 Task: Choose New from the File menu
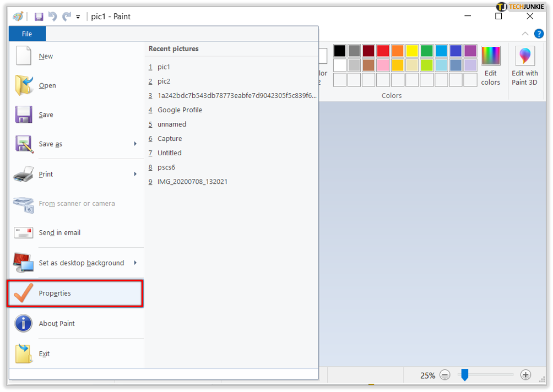pos(76,56)
